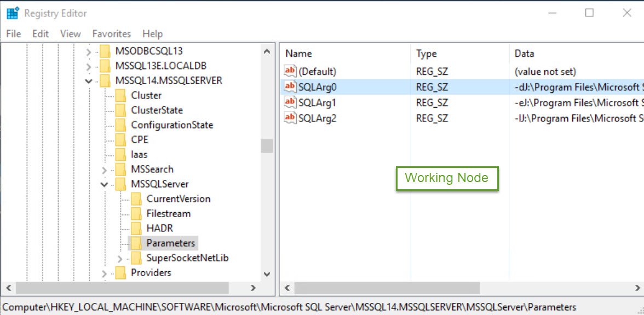Maximize the Registry Editor window
This screenshot has height=315, width=644.
589,13
